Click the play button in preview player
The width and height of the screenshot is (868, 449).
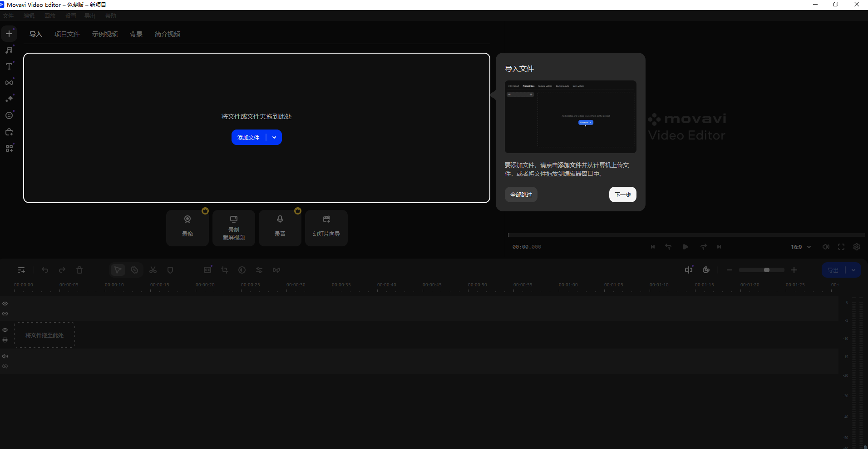[686, 247]
